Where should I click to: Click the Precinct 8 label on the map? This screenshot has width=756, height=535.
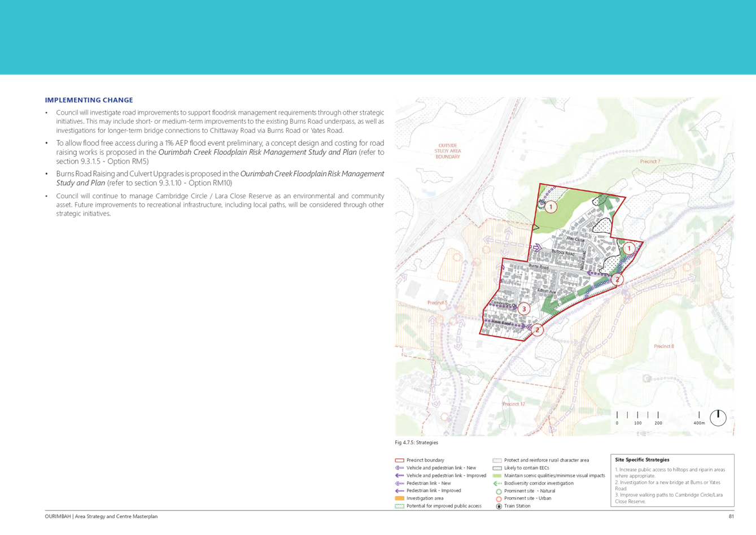(x=663, y=346)
